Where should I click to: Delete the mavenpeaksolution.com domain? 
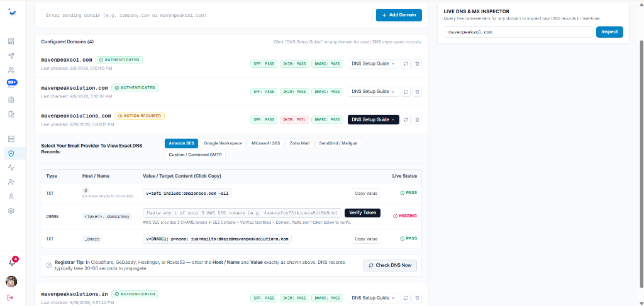(417, 92)
